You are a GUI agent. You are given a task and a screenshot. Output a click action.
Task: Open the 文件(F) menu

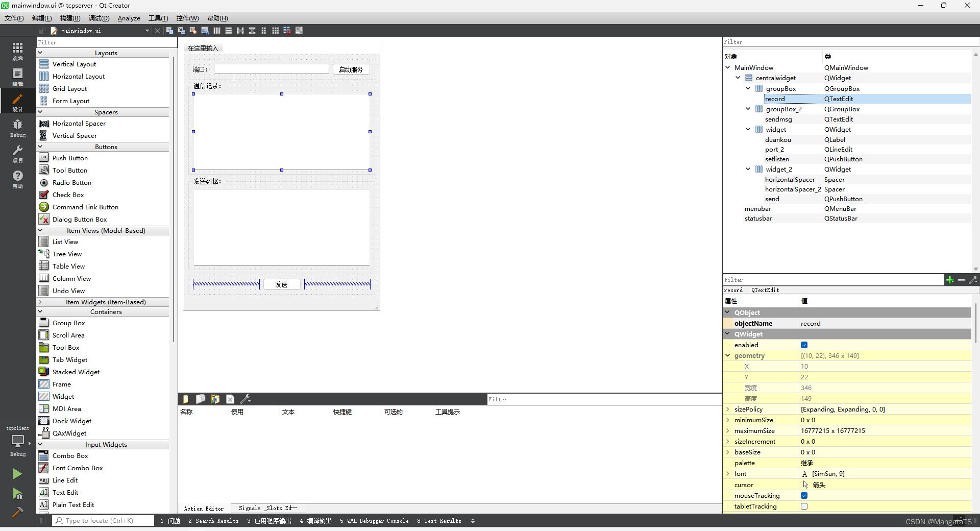[x=14, y=18]
